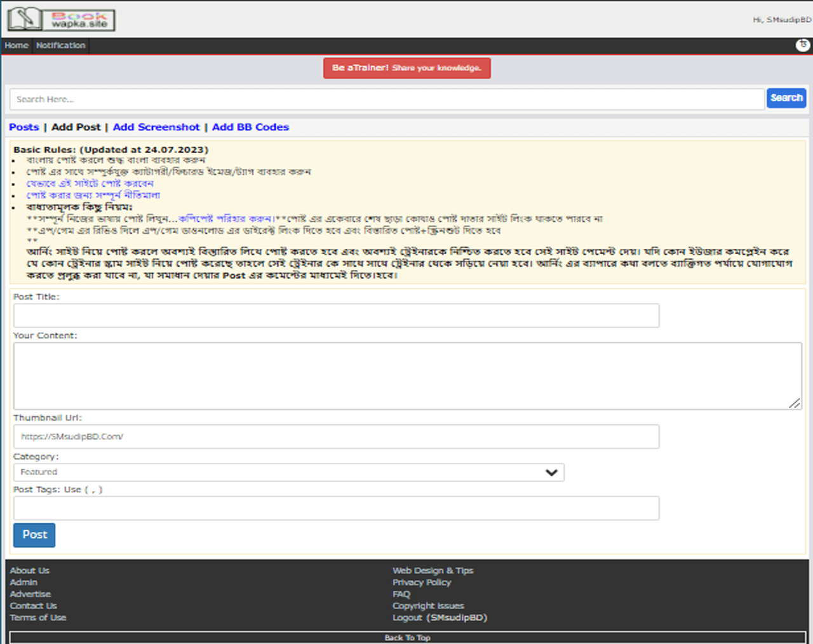Click the Book wapka.site logo
The image size is (813, 644).
[61, 19]
